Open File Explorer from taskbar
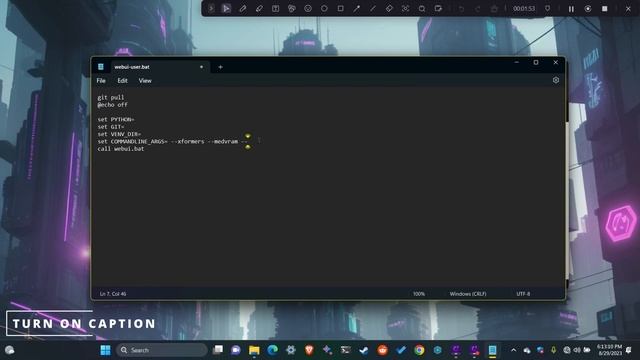 point(254,350)
